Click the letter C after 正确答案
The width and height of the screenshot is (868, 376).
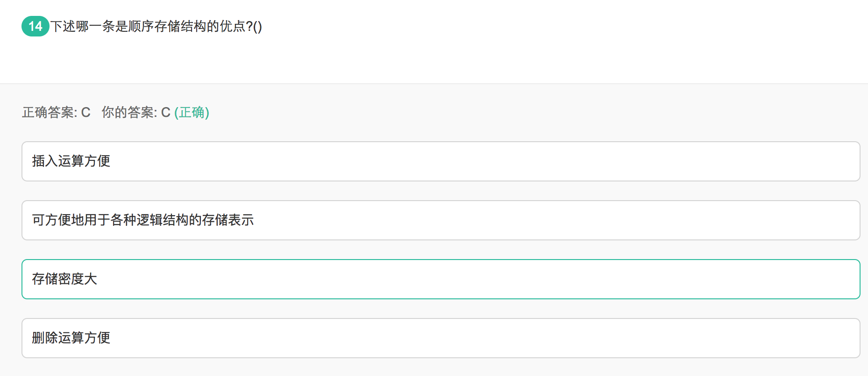pos(85,112)
